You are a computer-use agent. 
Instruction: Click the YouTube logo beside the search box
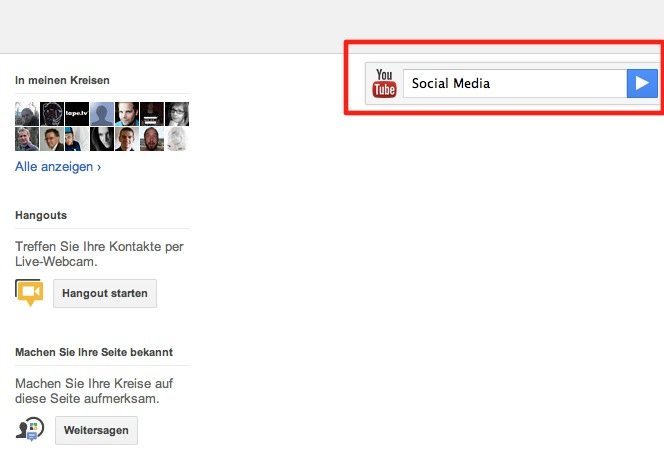385,83
